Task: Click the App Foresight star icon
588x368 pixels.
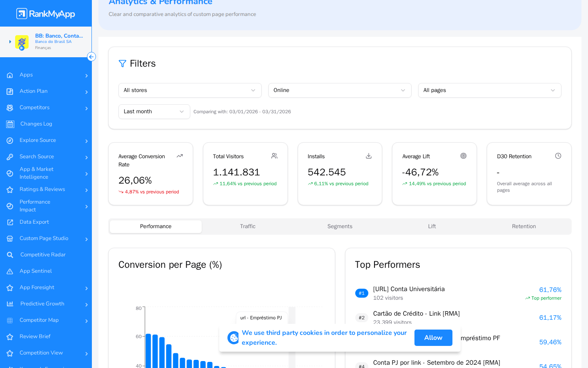Action: (x=10, y=287)
